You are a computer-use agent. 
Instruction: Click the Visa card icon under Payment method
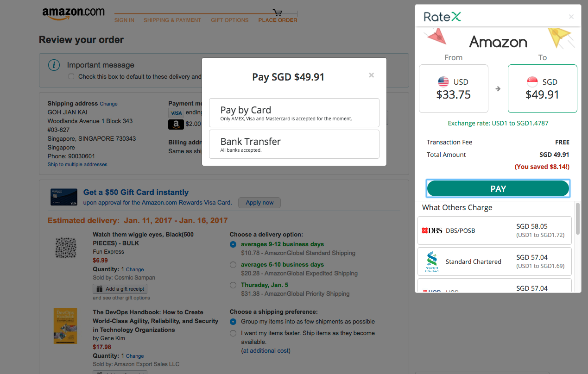176,112
